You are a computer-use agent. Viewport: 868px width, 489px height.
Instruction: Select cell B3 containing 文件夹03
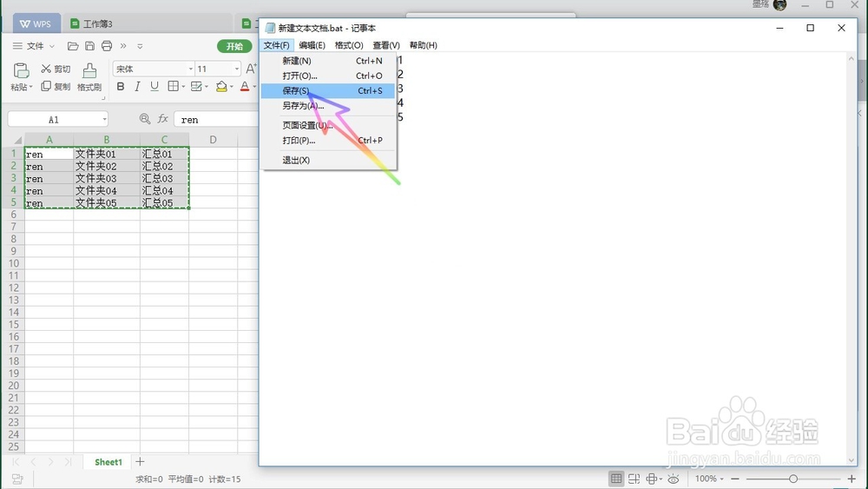(x=106, y=178)
